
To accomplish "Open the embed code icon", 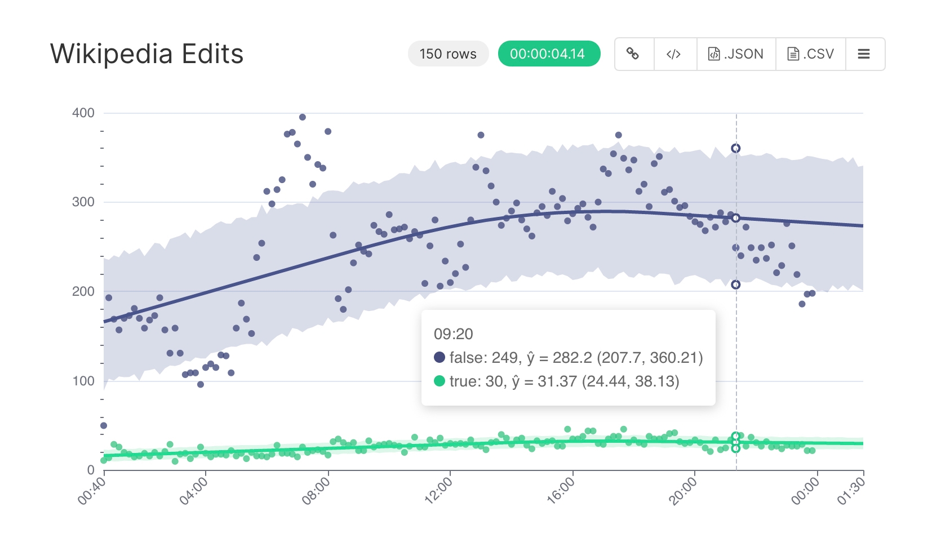I will pyautogui.click(x=674, y=54).
